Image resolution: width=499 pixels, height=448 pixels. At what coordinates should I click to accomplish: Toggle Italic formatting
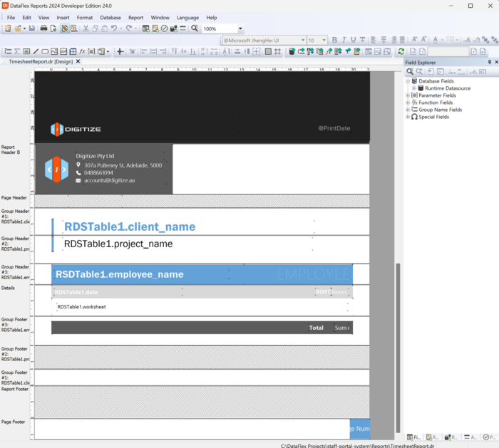(x=344, y=40)
